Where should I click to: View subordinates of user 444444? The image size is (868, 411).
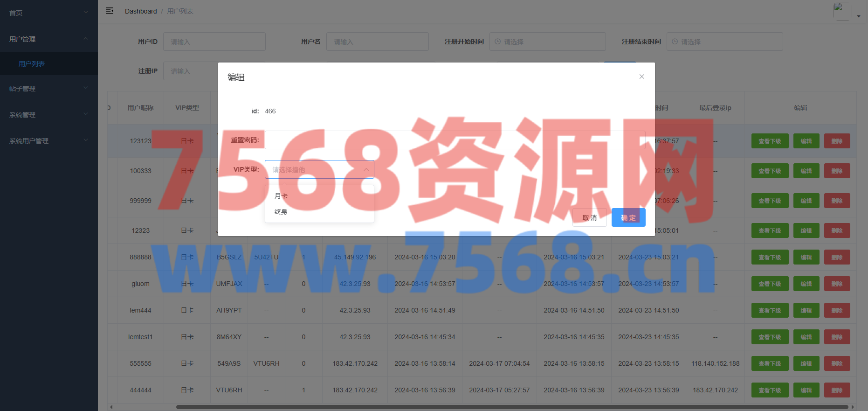pyautogui.click(x=770, y=390)
